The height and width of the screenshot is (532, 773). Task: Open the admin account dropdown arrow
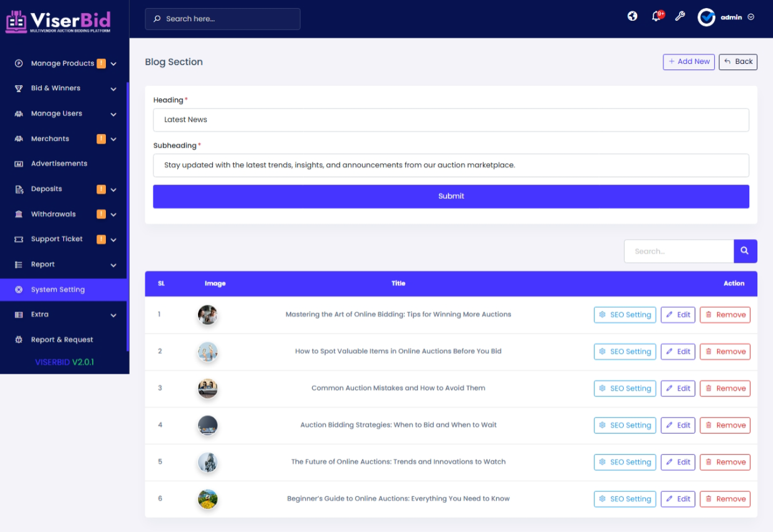751,18
